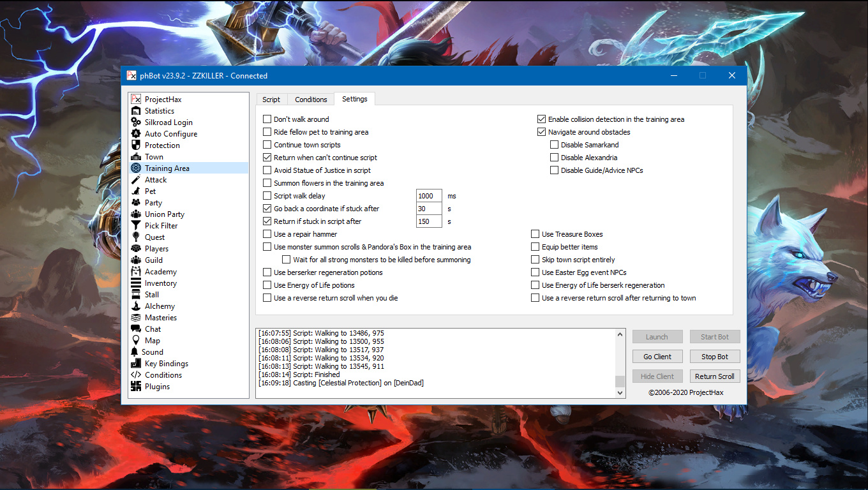Toggle Use a repair hammer checkbox
Screen dimensions: 868x490
tap(267, 234)
